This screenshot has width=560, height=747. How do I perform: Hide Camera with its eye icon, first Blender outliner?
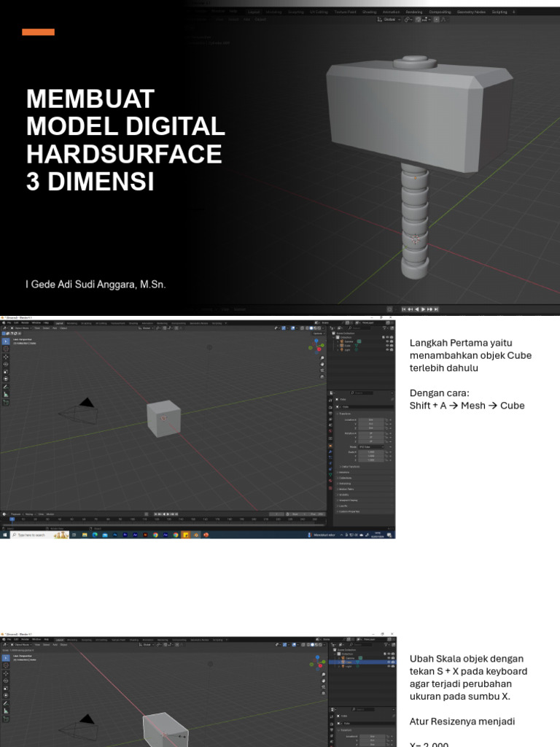(x=388, y=341)
